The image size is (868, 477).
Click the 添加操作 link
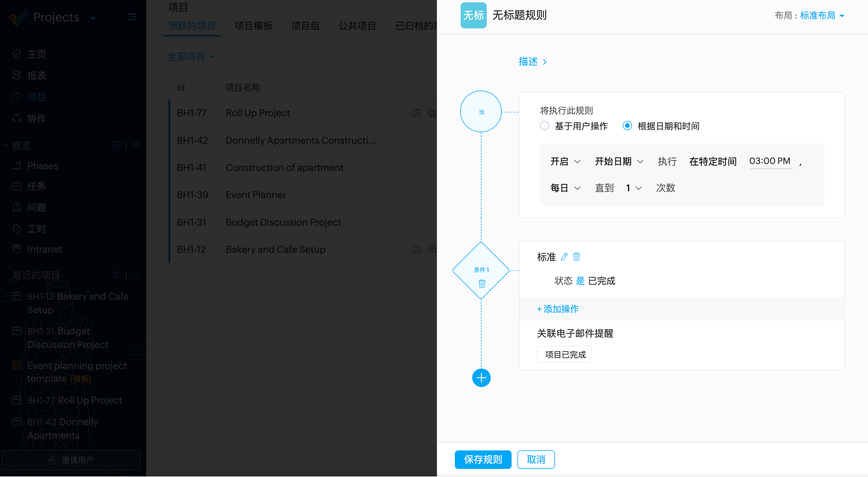[558, 309]
